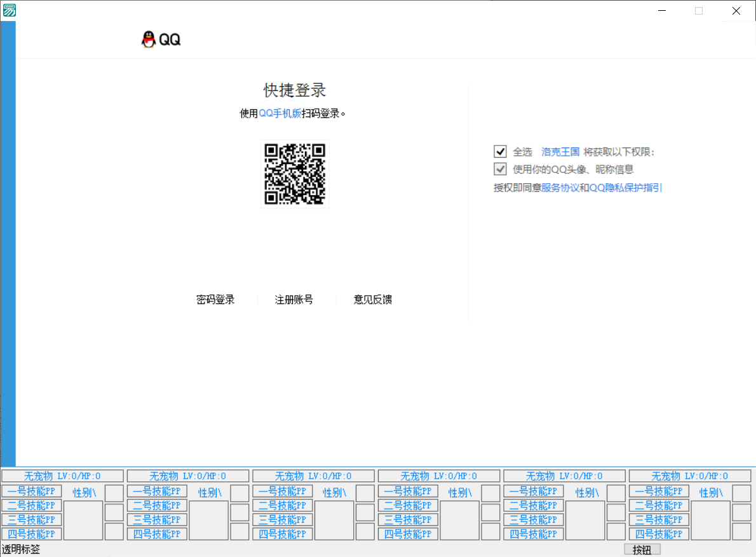Open 意见反馈 feedback page

point(374,299)
